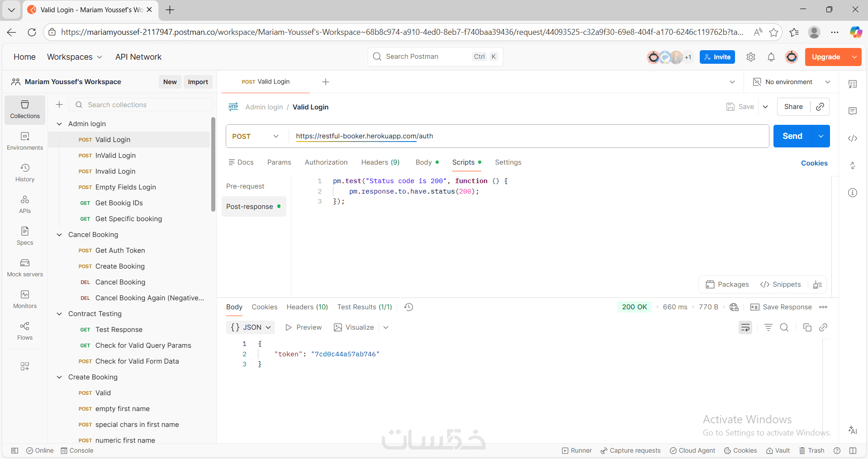The width and height of the screenshot is (868, 459).
Task: Click the Save Response button
Action: pyautogui.click(x=781, y=307)
